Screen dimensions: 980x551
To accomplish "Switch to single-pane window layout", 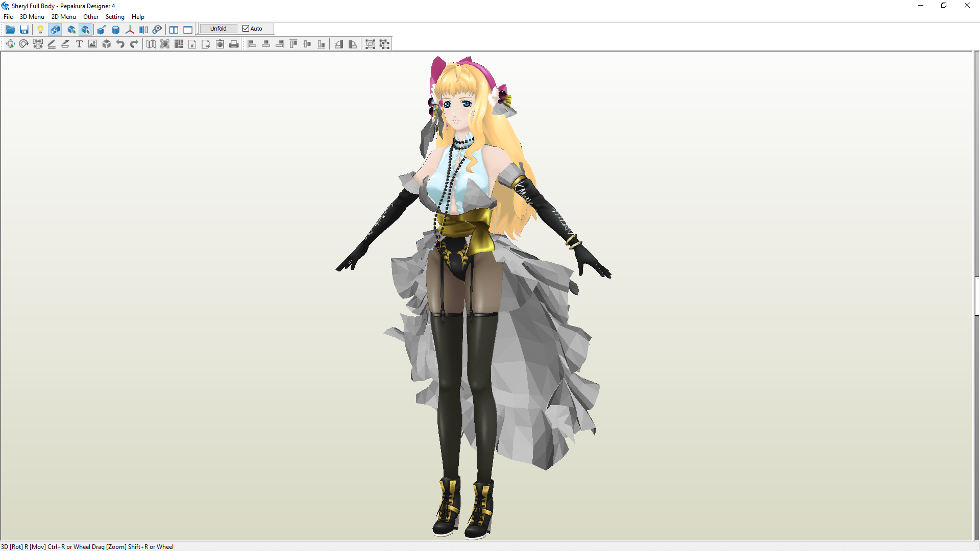I will point(188,29).
